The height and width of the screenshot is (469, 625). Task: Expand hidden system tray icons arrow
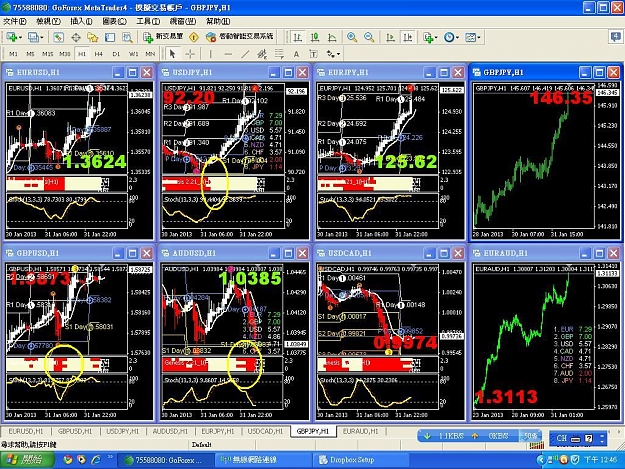pos(540,460)
